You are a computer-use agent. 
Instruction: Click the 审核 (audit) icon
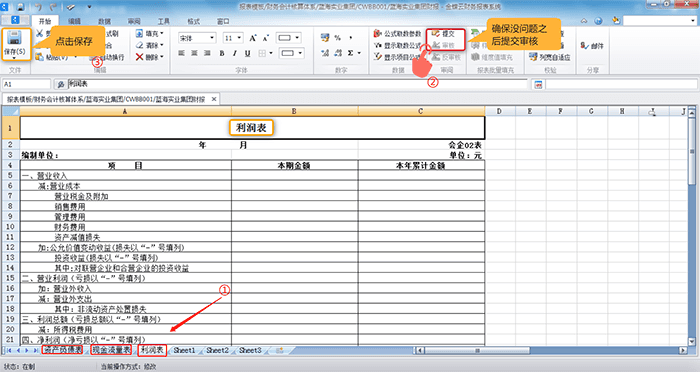[x=436, y=45]
